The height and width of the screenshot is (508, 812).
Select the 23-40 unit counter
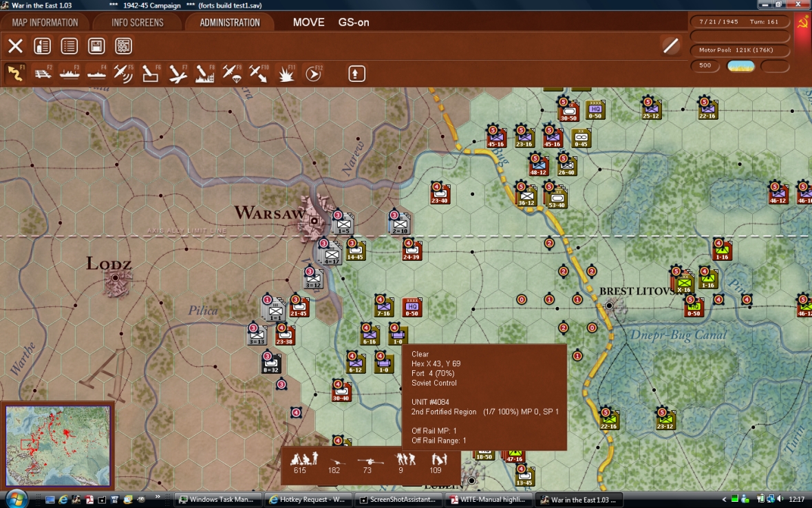[x=440, y=193]
